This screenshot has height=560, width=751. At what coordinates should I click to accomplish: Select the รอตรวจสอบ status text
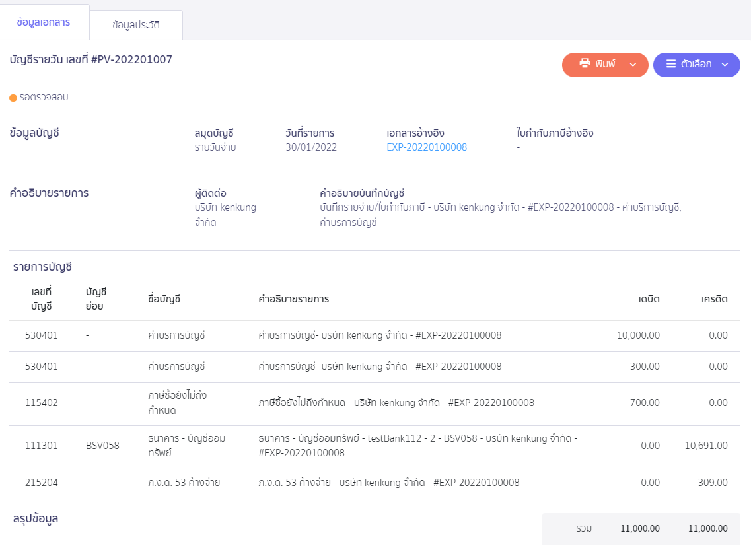44,97
